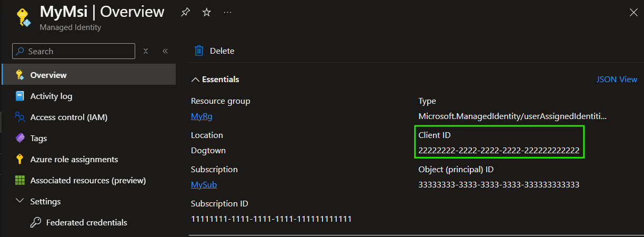The image size is (644, 237).
Task: Click the Azure role assignments key icon
Action: point(20,159)
